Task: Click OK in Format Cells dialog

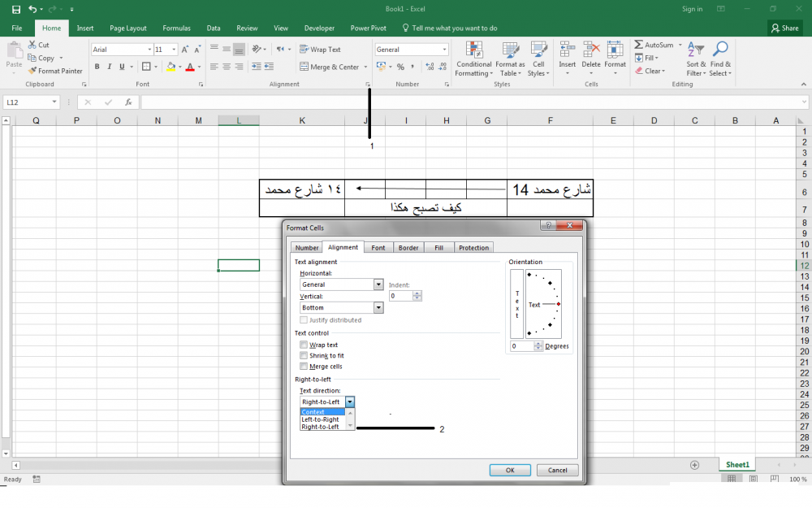Action: point(510,470)
